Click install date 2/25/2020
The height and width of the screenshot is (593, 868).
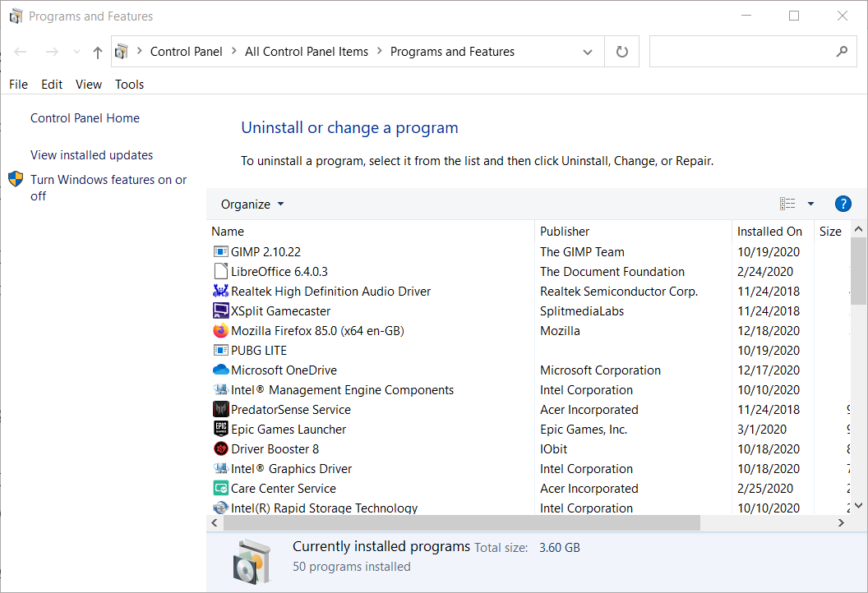tap(765, 489)
